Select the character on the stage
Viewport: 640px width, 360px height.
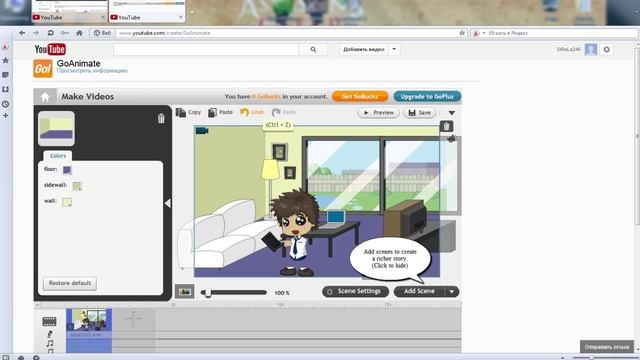[295, 233]
